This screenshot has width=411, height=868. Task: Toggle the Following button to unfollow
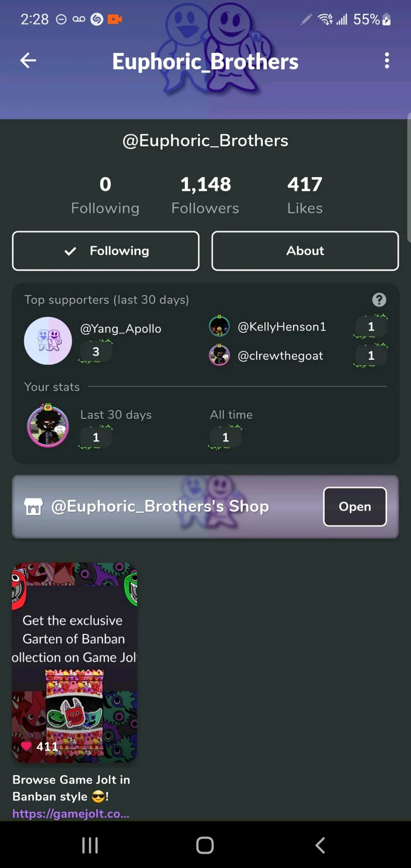pos(105,251)
